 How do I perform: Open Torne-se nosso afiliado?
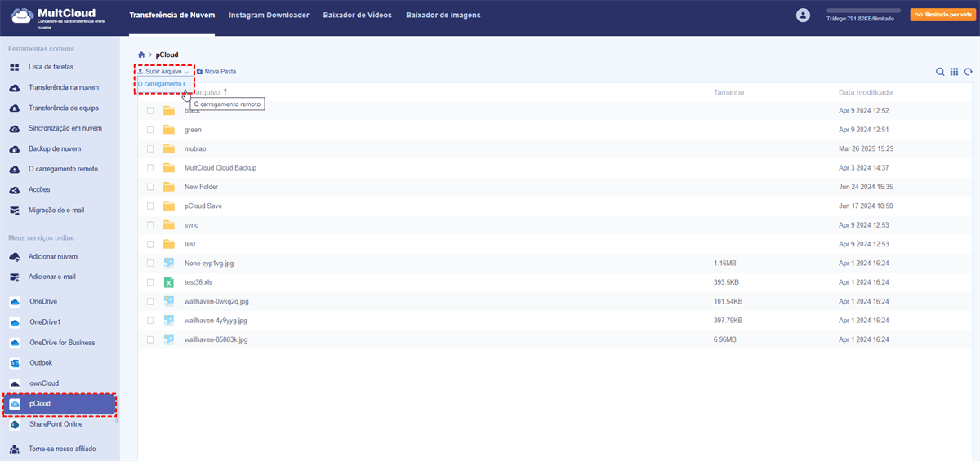tap(62, 449)
